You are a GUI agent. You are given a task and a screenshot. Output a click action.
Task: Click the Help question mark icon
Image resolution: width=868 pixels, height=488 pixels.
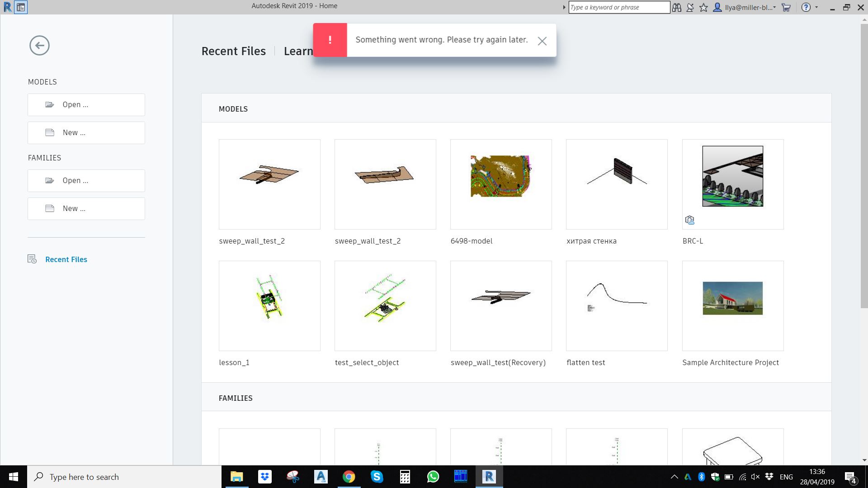[806, 7]
